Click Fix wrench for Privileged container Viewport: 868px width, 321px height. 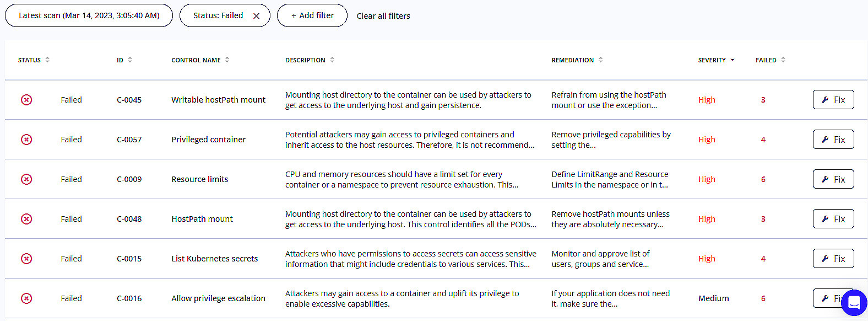(825, 140)
